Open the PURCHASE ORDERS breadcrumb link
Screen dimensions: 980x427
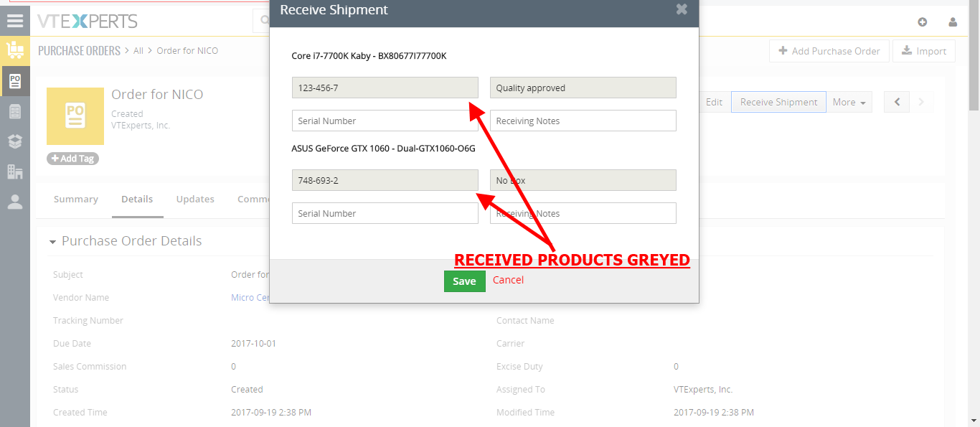click(79, 51)
